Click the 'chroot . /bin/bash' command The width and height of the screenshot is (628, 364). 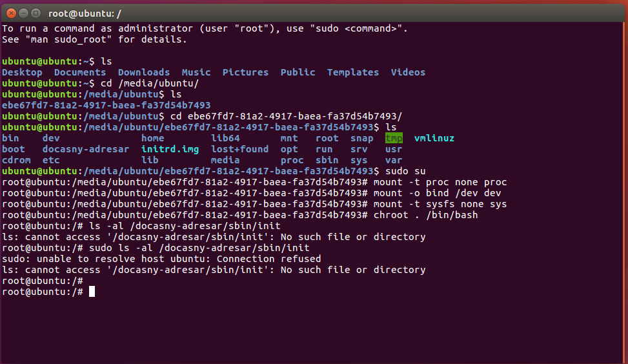tap(426, 215)
